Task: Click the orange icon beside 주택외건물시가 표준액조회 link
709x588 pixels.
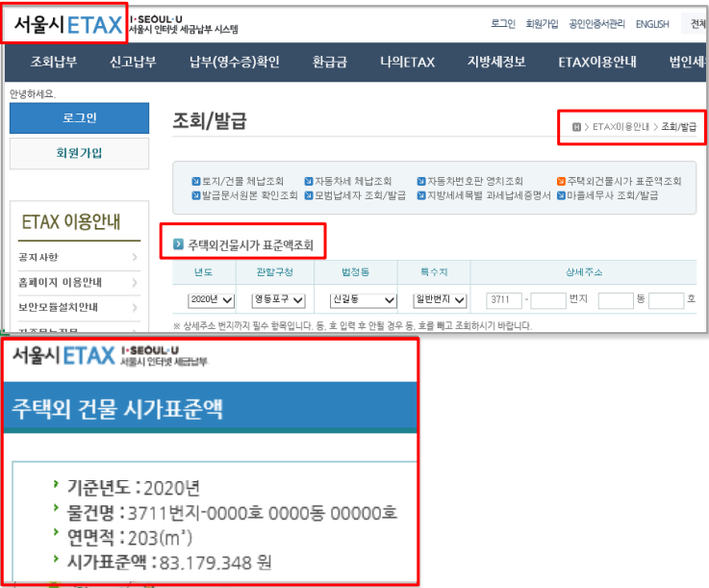Action: [x=561, y=181]
